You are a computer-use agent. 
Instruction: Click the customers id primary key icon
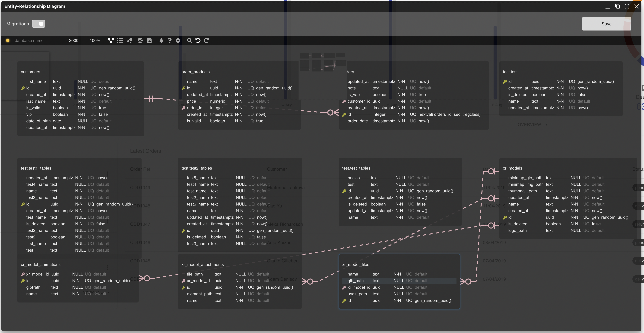click(23, 88)
